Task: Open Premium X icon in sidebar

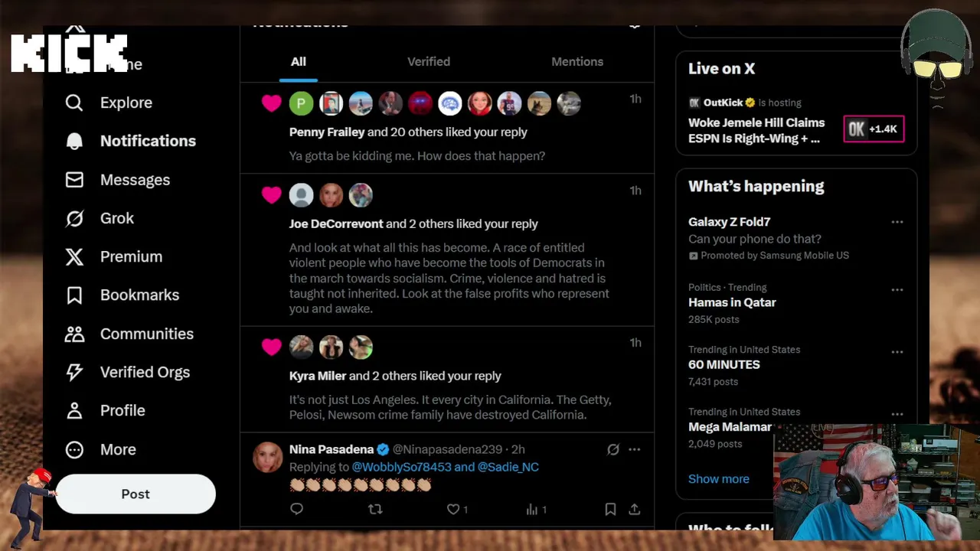Action: (x=74, y=256)
